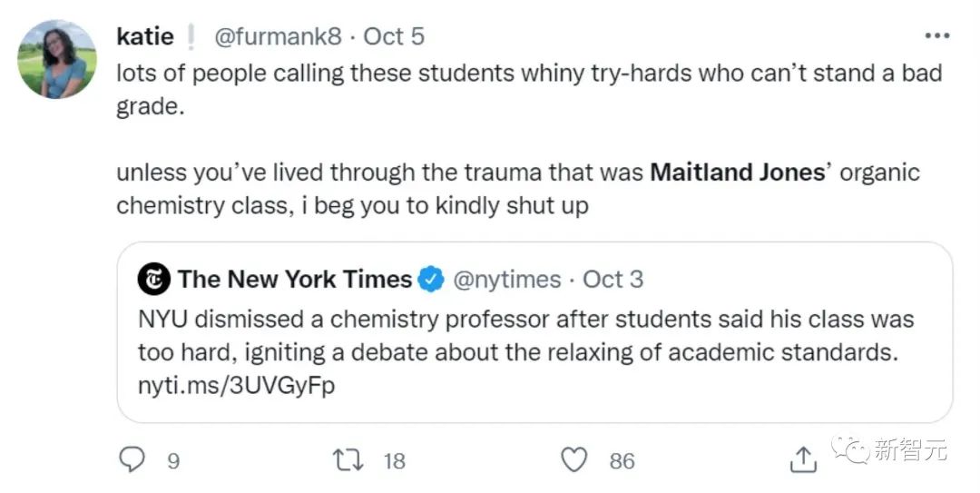
Task: Click katie's profile avatar photo
Action: coord(57,59)
